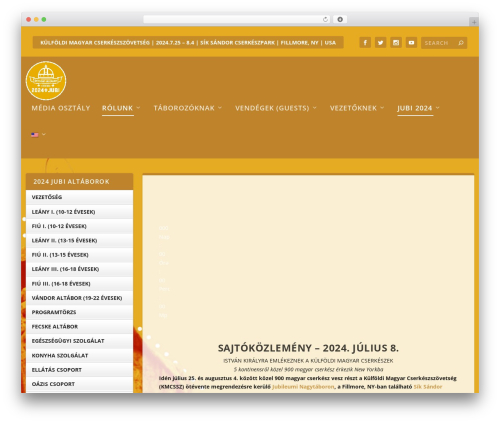This screenshot has height=423, width=500.
Task: Open the Twitter social icon
Action: [x=380, y=43]
